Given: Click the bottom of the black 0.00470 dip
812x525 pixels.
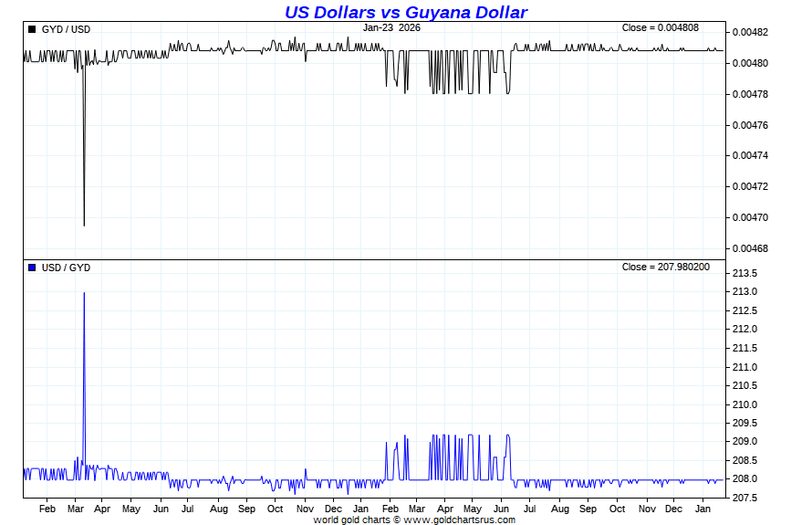Looking at the screenshot, I should pyautogui.click(x=85, y=225).
